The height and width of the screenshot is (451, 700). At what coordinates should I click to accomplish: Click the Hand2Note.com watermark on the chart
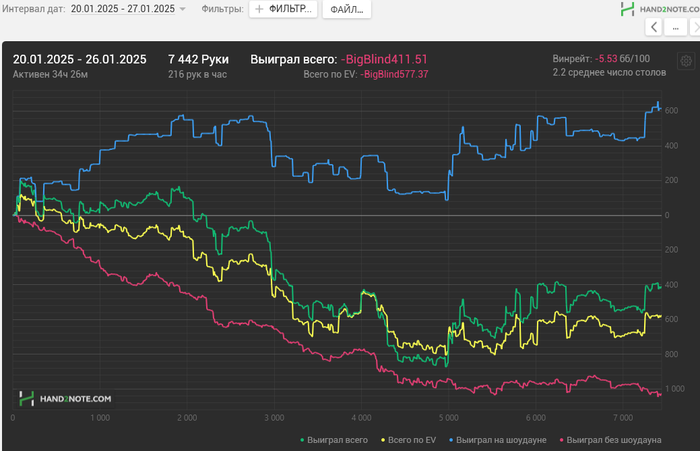click(x=64, y=398)
